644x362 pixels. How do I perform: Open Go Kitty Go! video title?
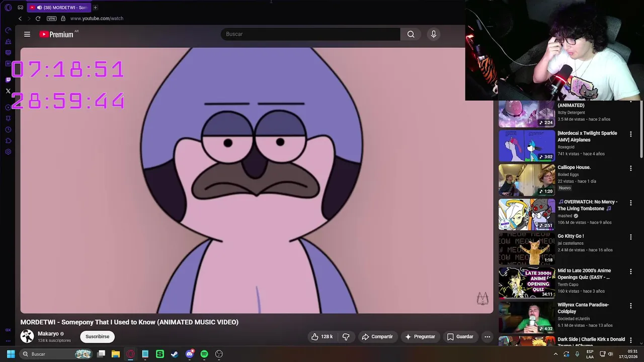pos(571,236)
